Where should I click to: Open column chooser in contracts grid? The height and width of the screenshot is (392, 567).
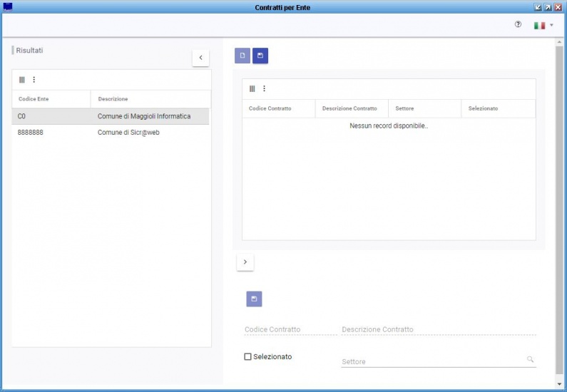point(252,88)
